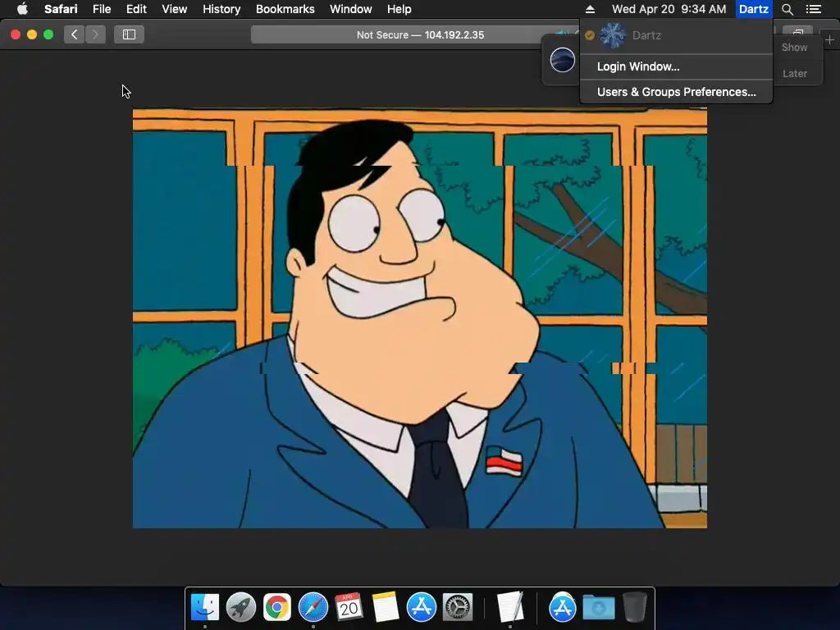Image resolution: width=840 pixels, height=630 pixels.
Task: Open the Apple menu
Action: (22, 9)
